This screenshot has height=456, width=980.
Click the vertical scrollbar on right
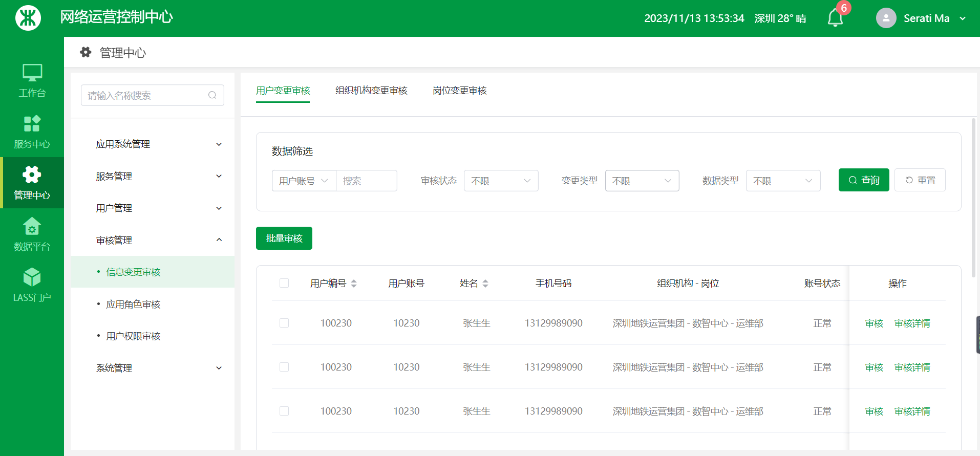pyautogui.click(x=973, y=198)
